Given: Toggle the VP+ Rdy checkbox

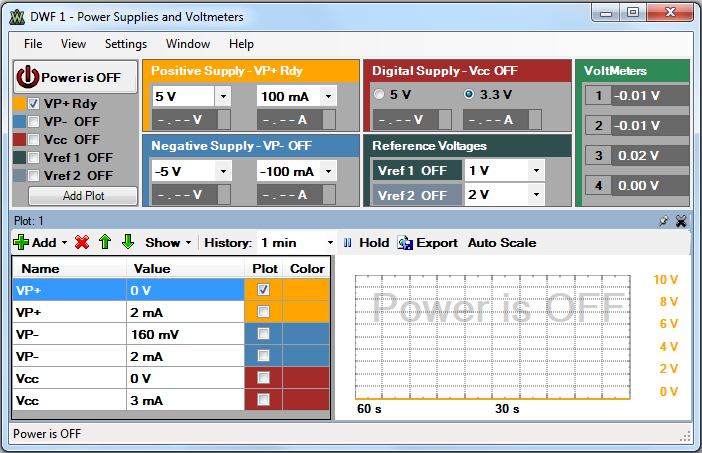Looking at the screenshot, I should pos(34,104).
